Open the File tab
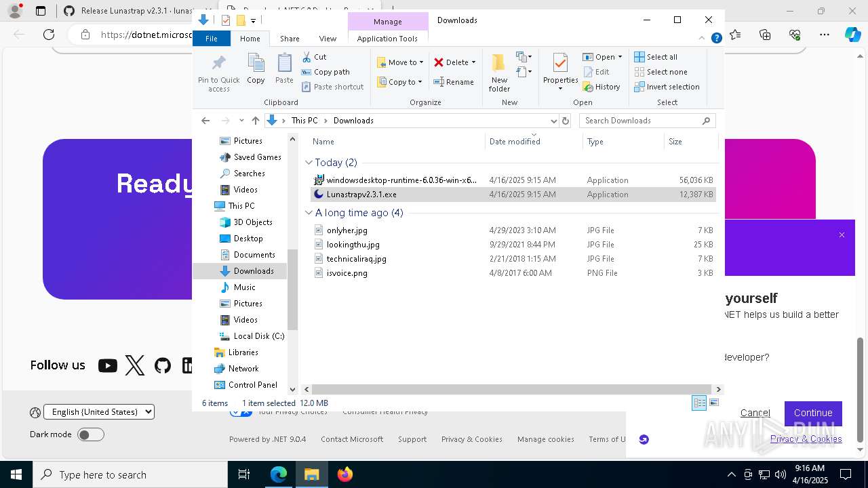868x488 pixels. [212, 39]
